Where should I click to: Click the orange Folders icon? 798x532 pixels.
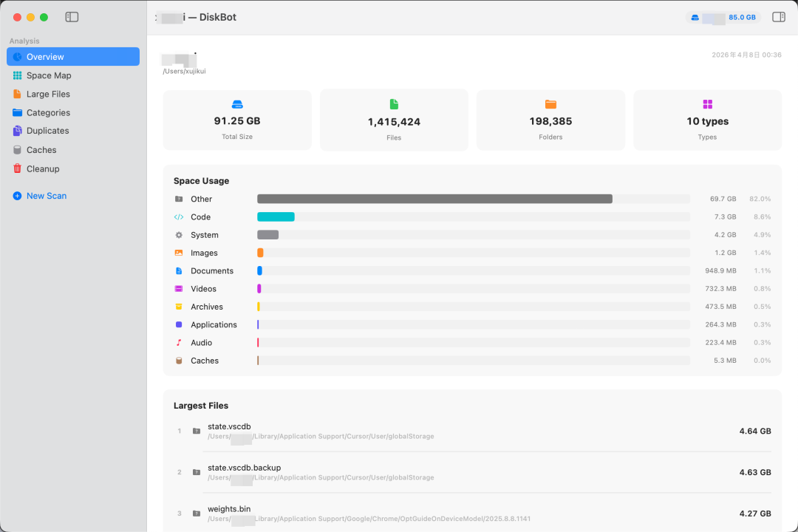pyautogui.click(x=550, y=104)
